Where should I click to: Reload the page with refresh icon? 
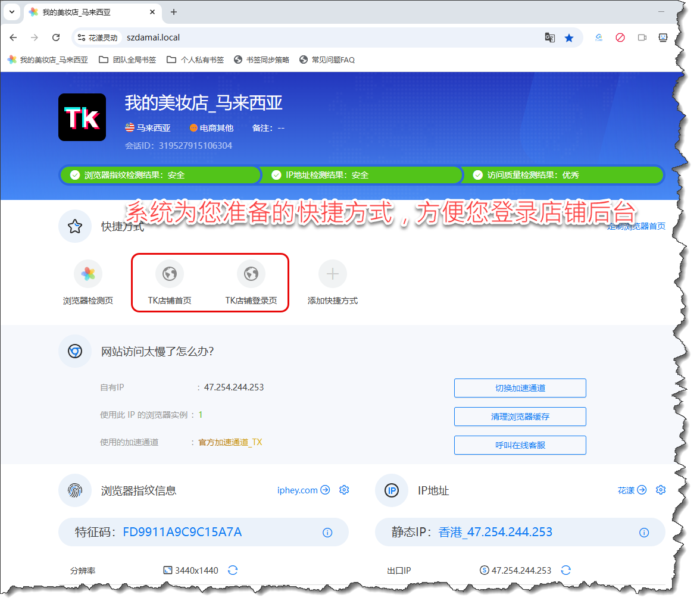click(56, 37)
